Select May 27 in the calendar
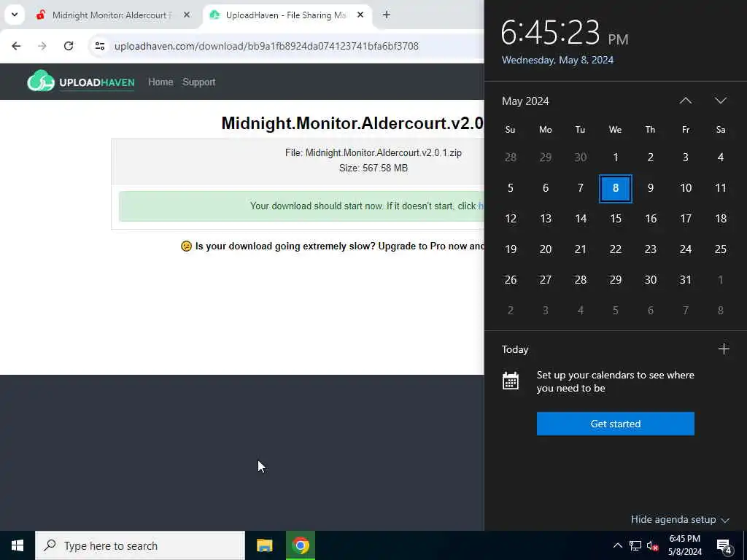This screenshot has width=747, height=560. [546, 279]
